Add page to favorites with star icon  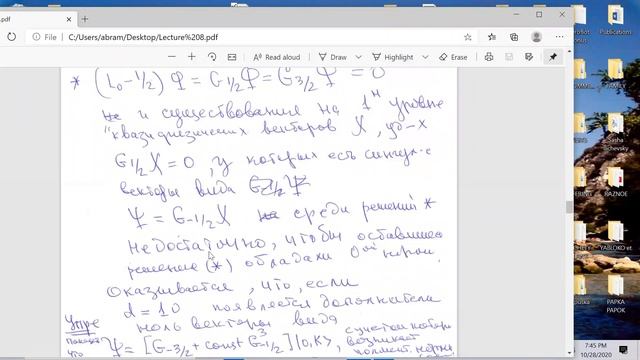(x=468, y=37)
